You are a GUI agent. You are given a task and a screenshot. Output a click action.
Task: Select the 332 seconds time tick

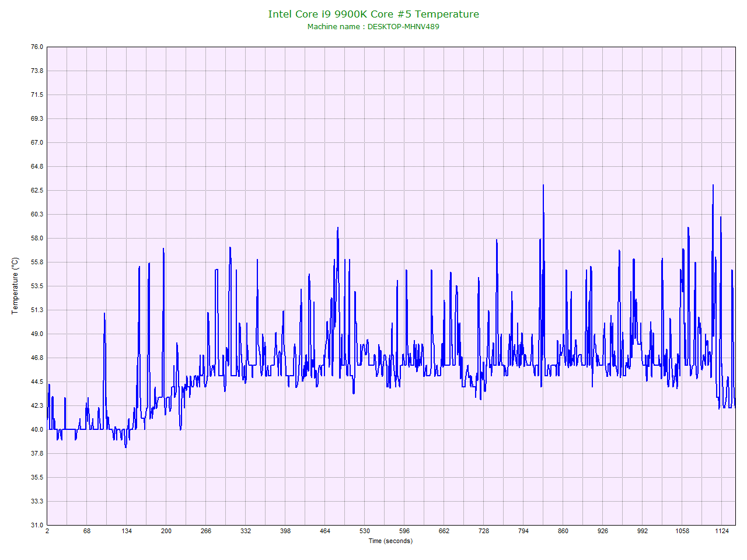coord(246,531)
